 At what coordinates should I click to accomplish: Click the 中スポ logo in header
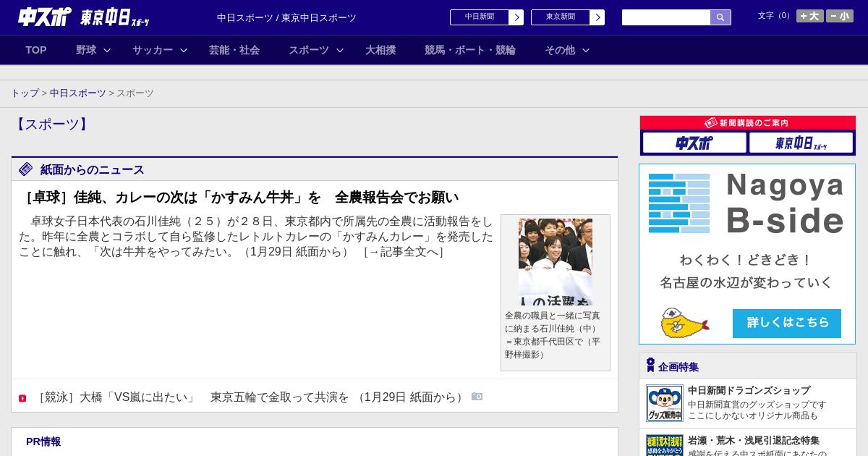pyautogui.click(x=45, y=17)
